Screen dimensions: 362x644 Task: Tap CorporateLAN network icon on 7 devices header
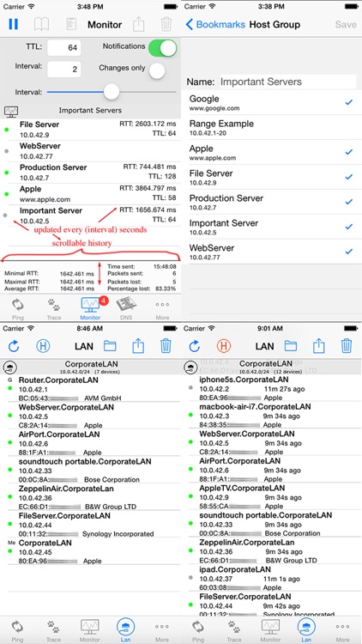click(x=9, y=367)
